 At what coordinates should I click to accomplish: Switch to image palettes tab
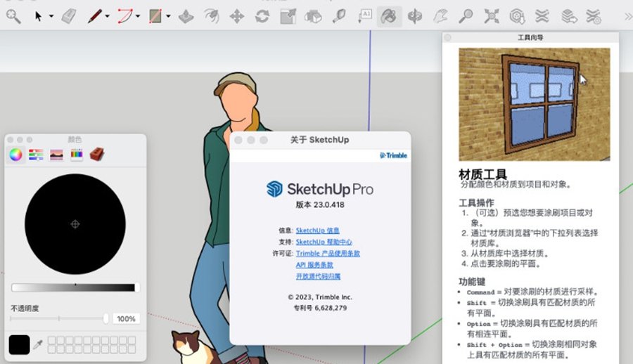click(x=56, y=155)
